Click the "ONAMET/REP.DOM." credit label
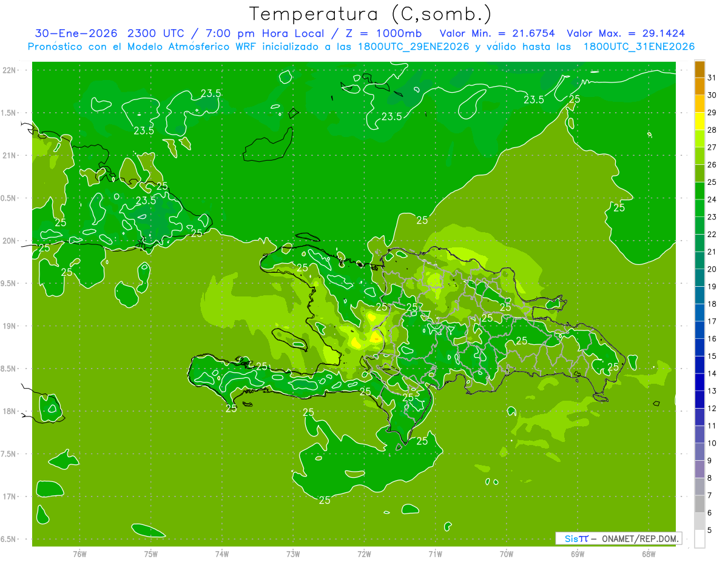The image size is (728, 562). 641,538
